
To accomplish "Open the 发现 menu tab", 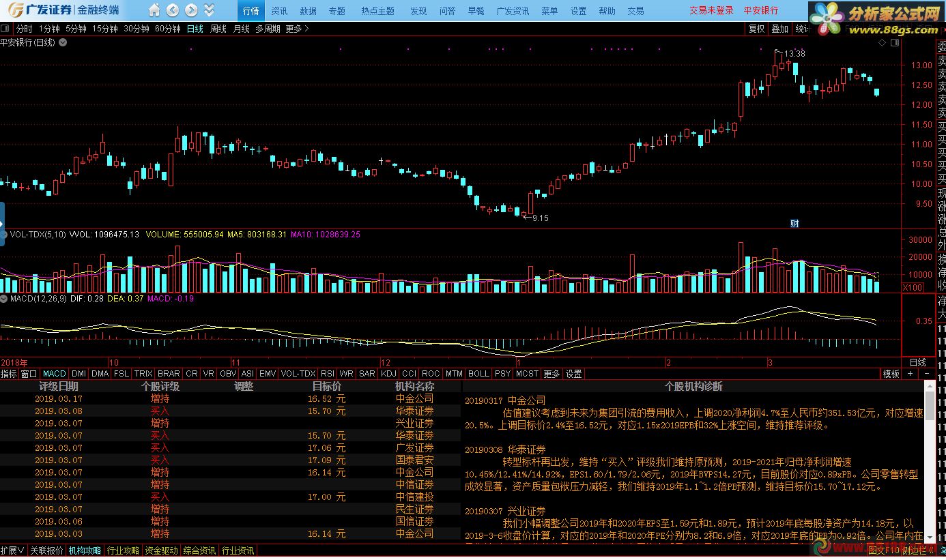I will pyautogui.click(x=418, y=11).
